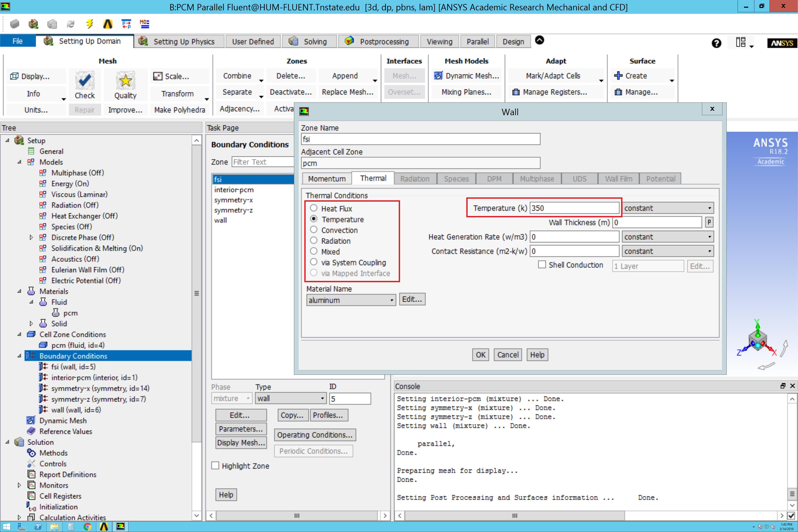The height and width of the screenshot is (532, 798).
Task: Open the Contact Resistance constant dropdown
Action: (x=667, y=251)
